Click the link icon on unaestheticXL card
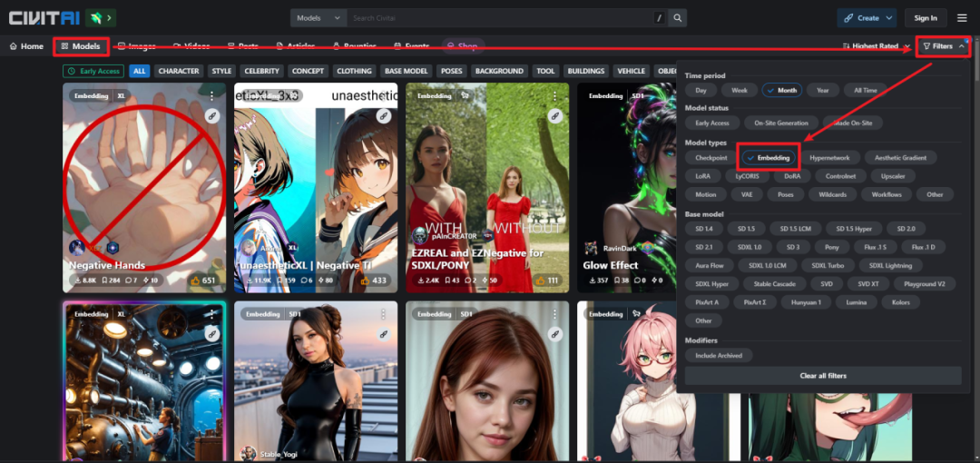The height and width of the screenshot is (463, 980). [x=383, y=116]
